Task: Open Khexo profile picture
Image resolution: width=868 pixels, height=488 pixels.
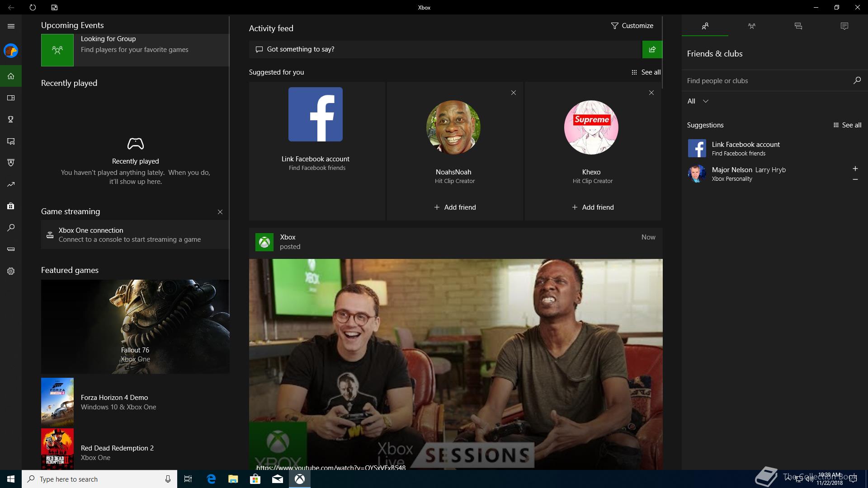Action: point(591,127)
